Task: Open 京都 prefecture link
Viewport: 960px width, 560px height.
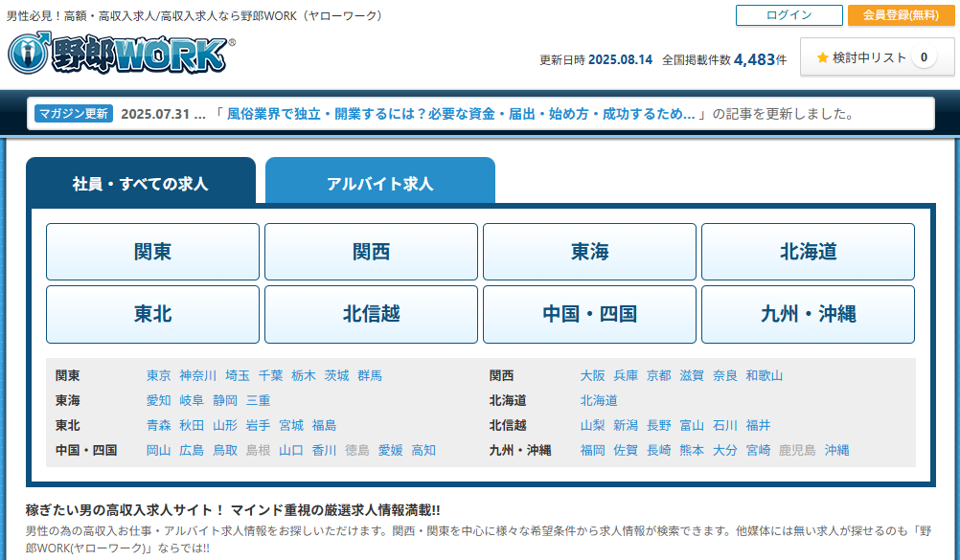Action: (x=659, y=376)
